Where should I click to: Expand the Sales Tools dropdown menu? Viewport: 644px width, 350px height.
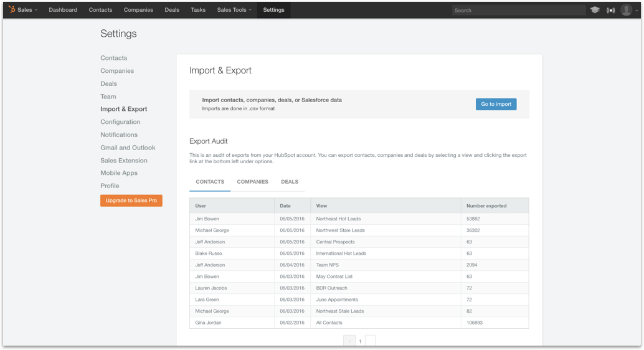coord(234,10)
